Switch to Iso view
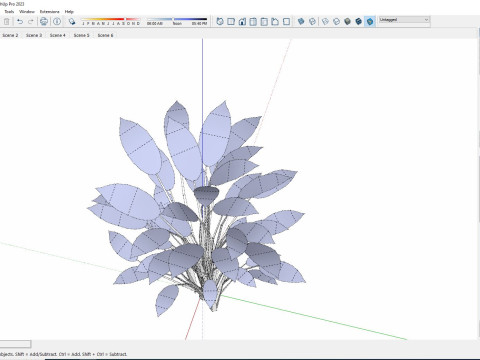The height and width of the screenshot is (360, 480). pyautogui.click(x=220, y=22)
